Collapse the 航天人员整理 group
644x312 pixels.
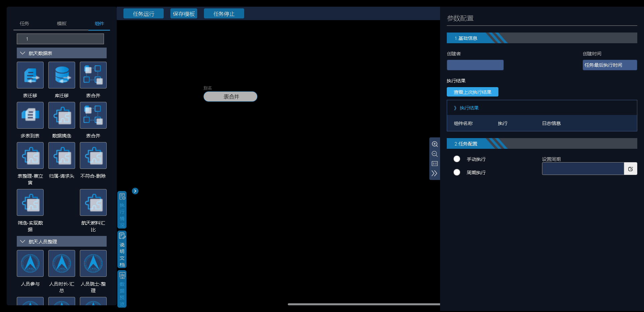pos(23,241)
